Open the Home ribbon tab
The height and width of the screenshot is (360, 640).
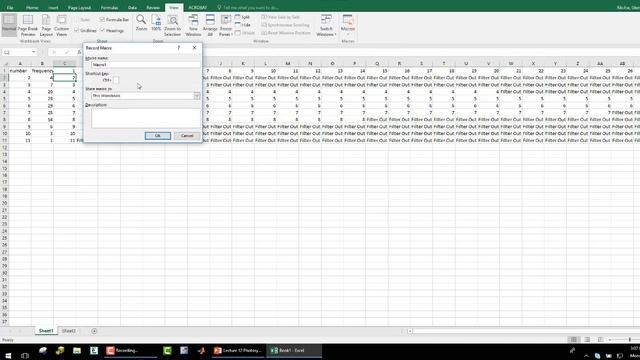pos(32,8)
